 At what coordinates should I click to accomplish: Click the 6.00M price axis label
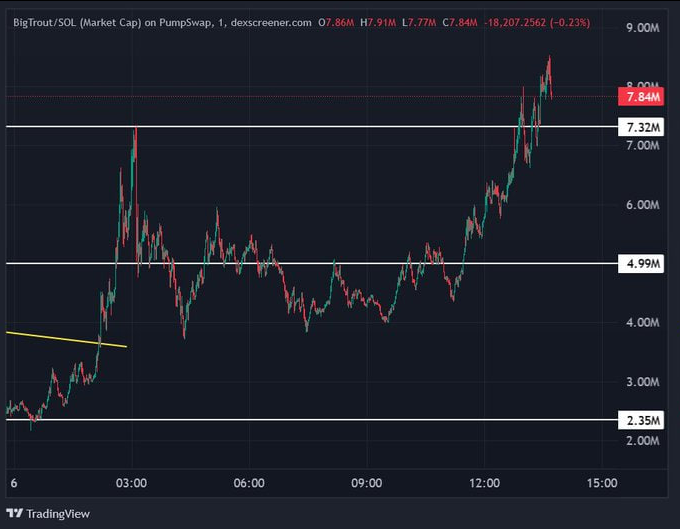(x=643, y=205)
